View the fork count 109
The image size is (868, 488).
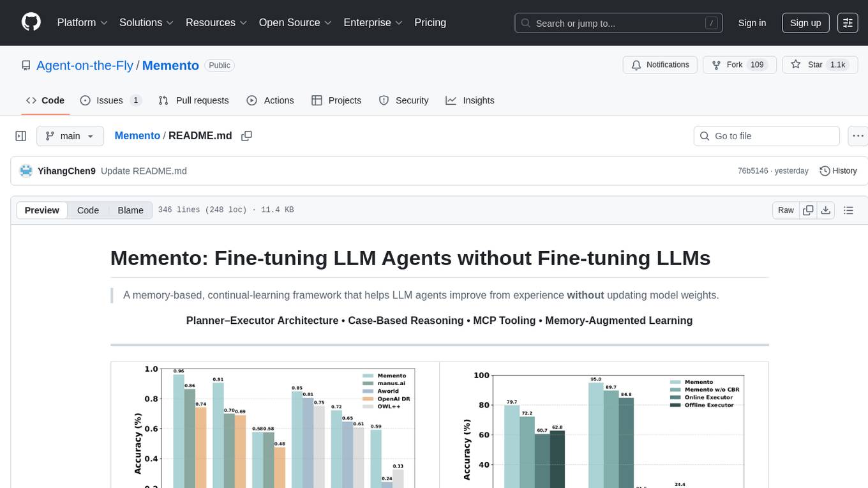tap(757, 65)
